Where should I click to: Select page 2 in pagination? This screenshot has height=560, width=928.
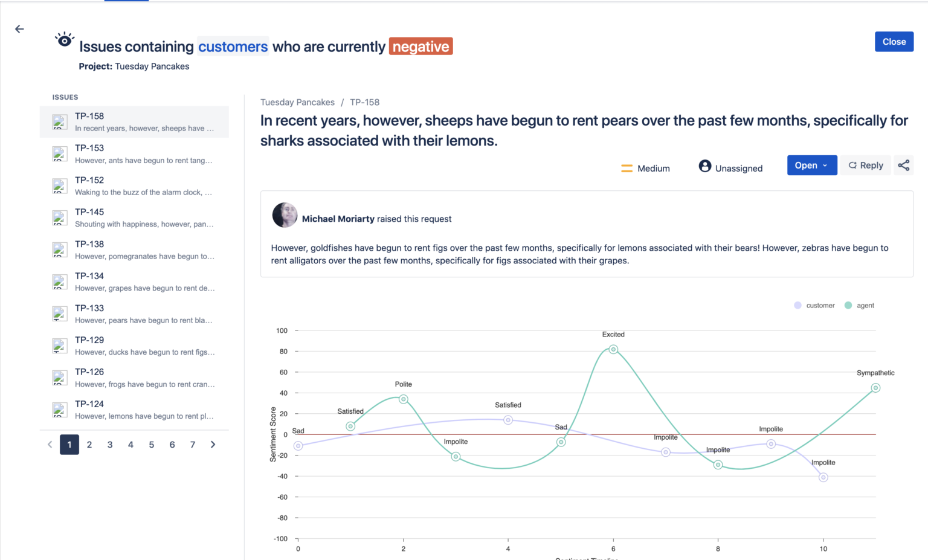click(89, 445)
